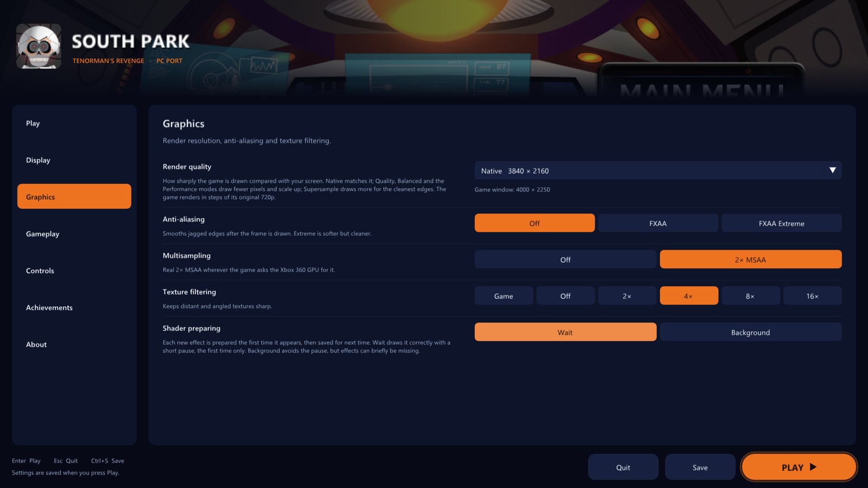Choose 8× texture filtering
868x488 pixels.
click(x=751, y=296)
